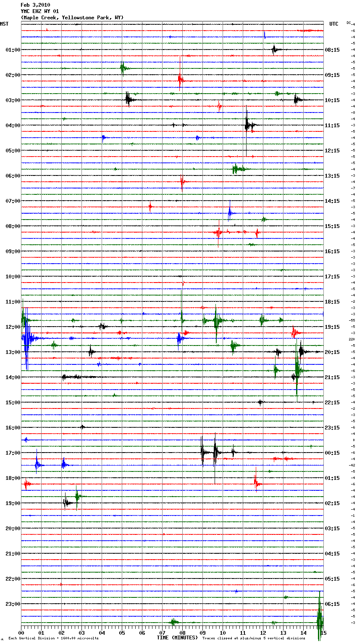The width and height of the screenshot is (357, 644).
Task: Click the 17:00 MST time label
Action: 13,453
